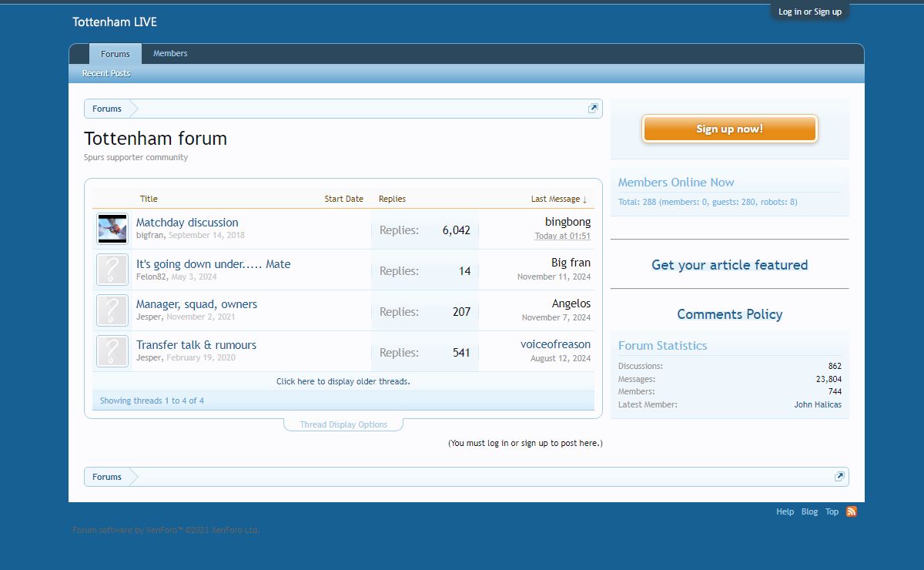Open Felon82's avatar beside It's going down under

(112, 270)
